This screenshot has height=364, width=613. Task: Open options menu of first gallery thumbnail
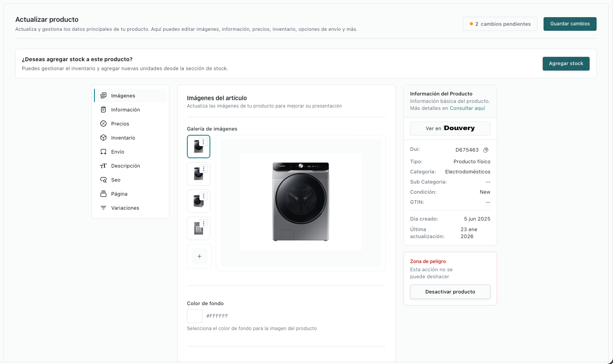pyautogui.click(x=203, y=142)
